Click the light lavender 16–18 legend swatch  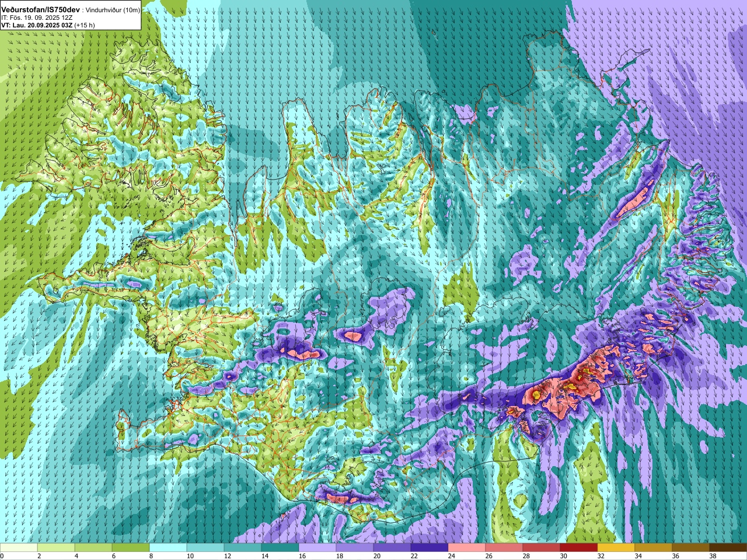click(x=317, y=548)
